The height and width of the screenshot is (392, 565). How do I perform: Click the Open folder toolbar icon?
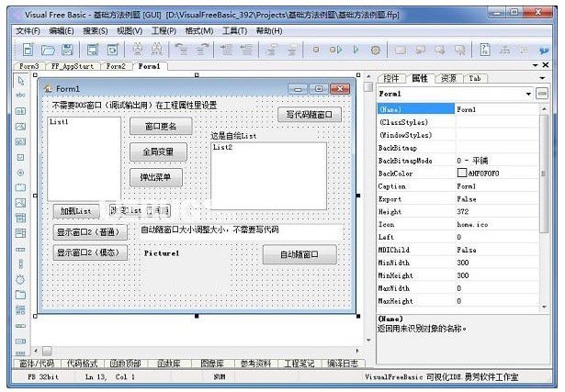tap(48, 50)
